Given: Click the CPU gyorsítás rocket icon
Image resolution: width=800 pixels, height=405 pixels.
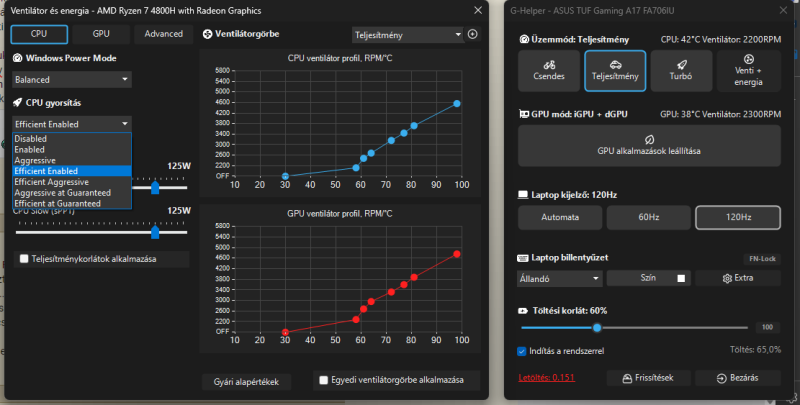Looking at the screenshot, I should coord(17,103).
